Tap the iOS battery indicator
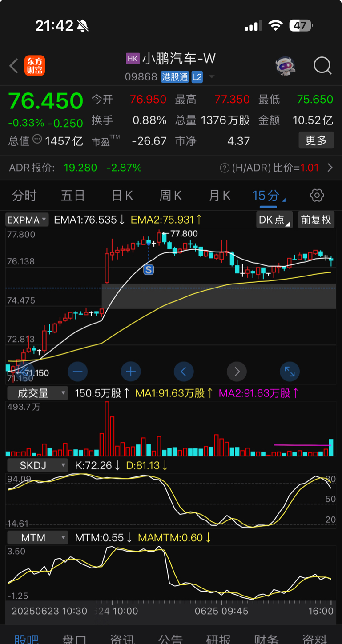Viewport: 342px width, 644px height. click(300, 26)
